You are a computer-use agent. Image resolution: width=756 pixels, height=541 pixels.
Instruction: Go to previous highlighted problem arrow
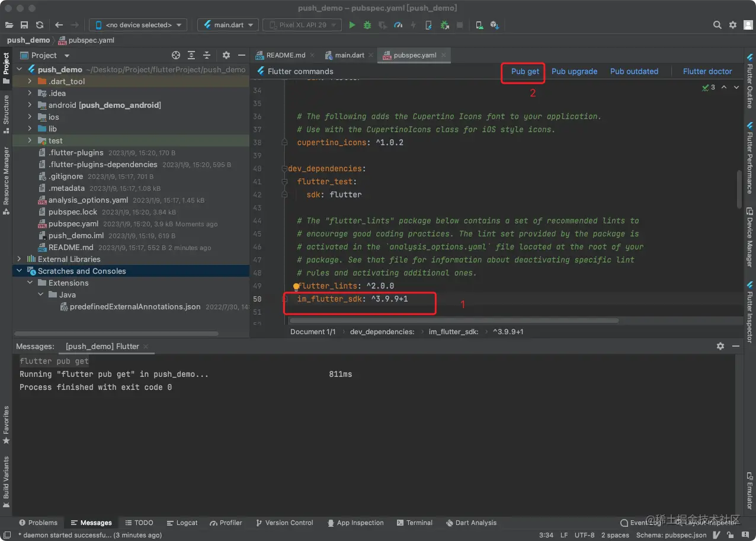pyautogui.click(x=724, y=87)
